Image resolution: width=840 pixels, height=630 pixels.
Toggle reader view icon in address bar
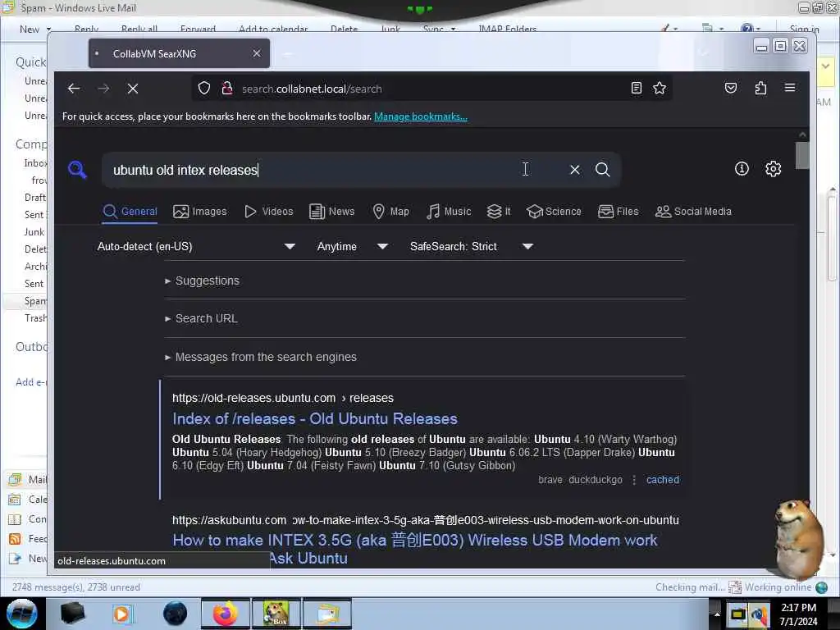click(x=637, y=88)
